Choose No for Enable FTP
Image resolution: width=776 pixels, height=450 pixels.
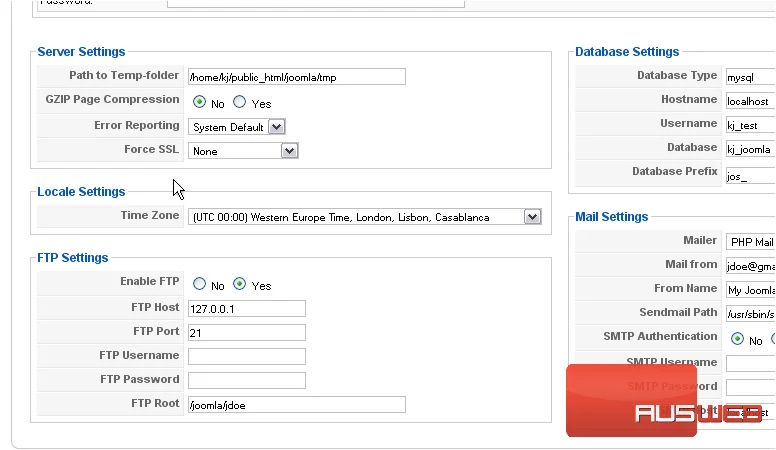point(199,284)
